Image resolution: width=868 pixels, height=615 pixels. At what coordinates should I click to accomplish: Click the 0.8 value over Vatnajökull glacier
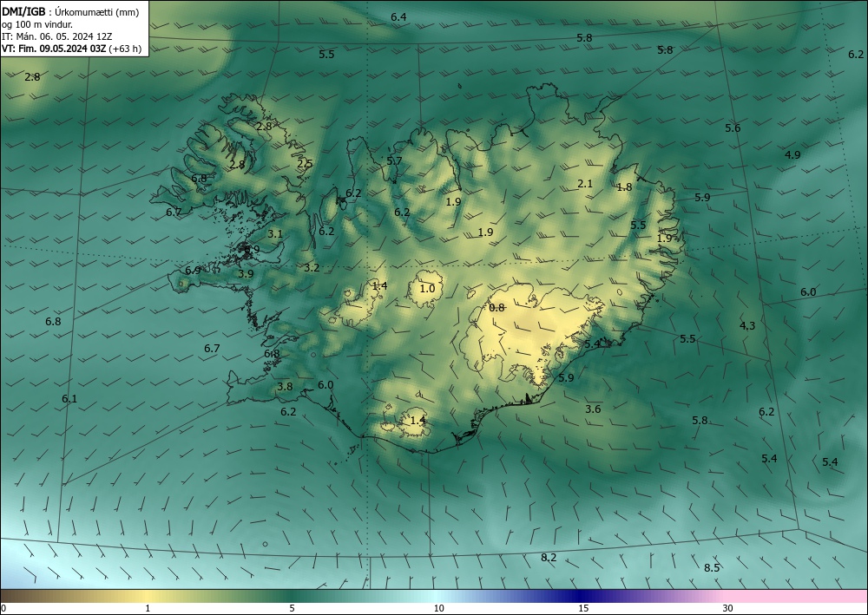tap(497, 307)
